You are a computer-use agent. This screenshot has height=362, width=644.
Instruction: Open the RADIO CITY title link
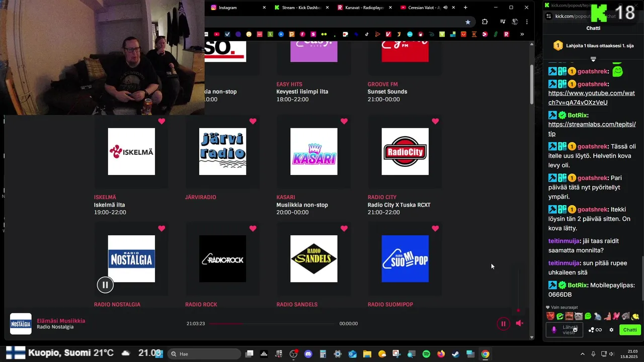click(x=382, y=197)
